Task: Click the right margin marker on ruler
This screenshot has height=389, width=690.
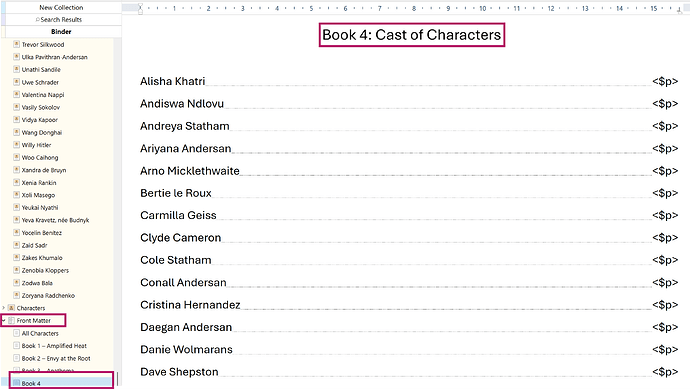Action: [x=679, y=11]
